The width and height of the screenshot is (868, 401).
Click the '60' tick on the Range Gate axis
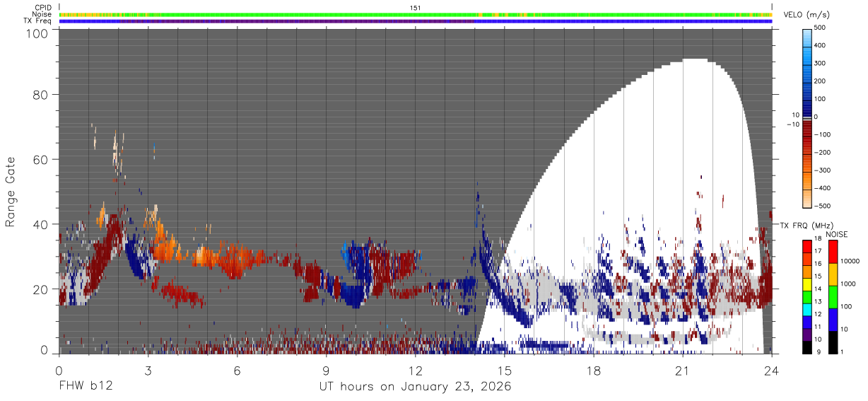pyautogui.click(x=42, y=159)
